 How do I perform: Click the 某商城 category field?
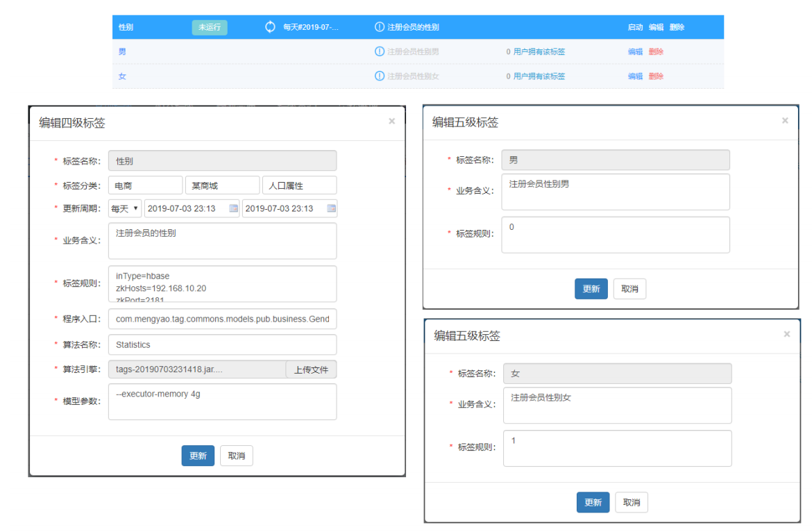click(x=223, y=185)
